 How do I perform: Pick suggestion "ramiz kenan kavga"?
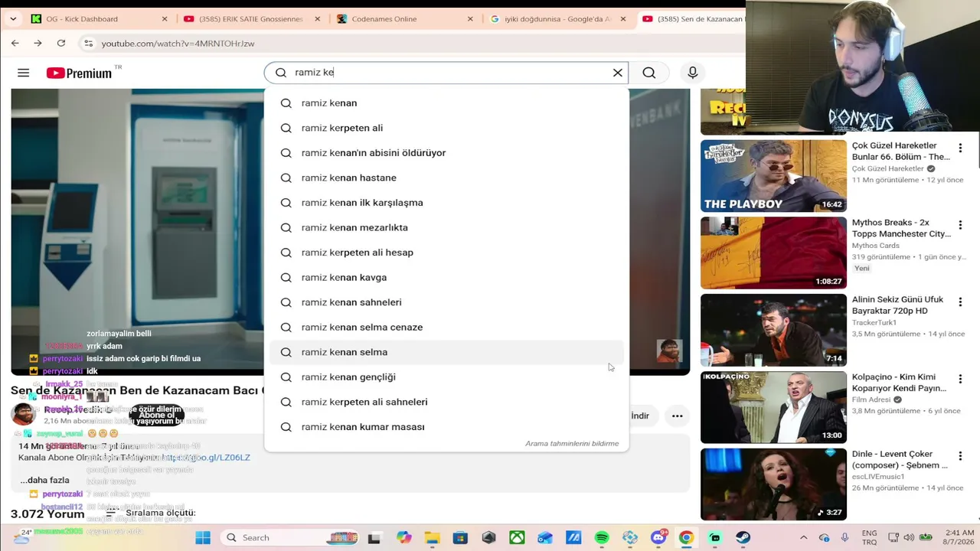[446, 277]
